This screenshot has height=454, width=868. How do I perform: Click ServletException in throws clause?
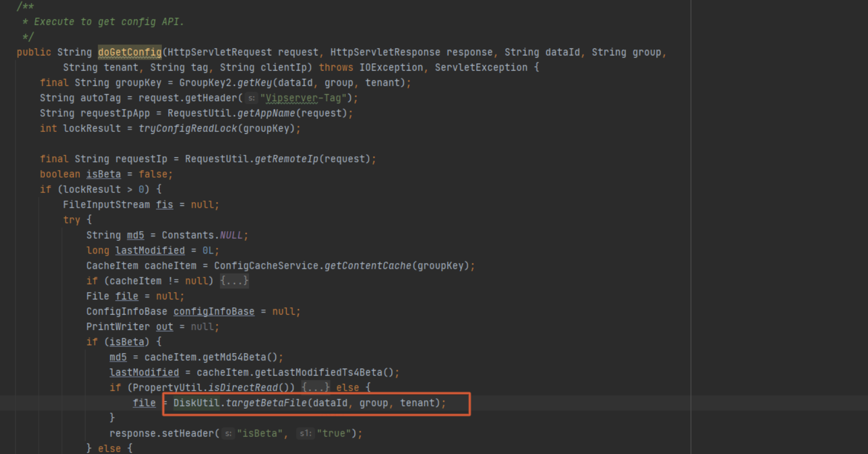click(481, 67)
